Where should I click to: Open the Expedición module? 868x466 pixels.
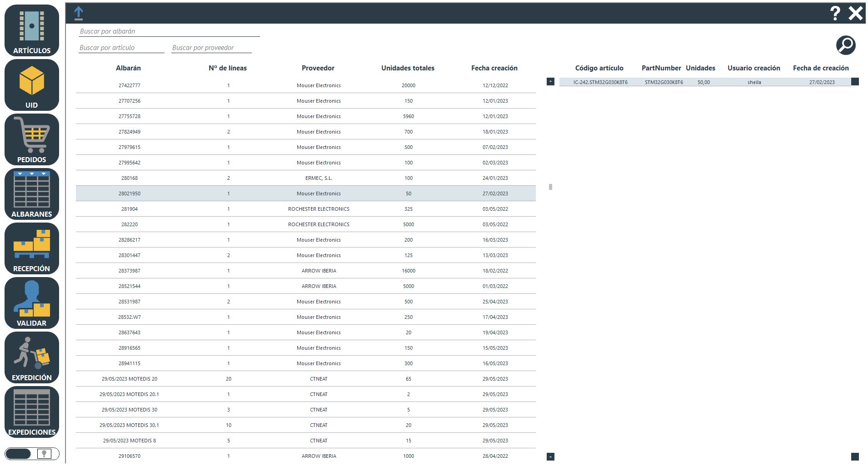32,357
